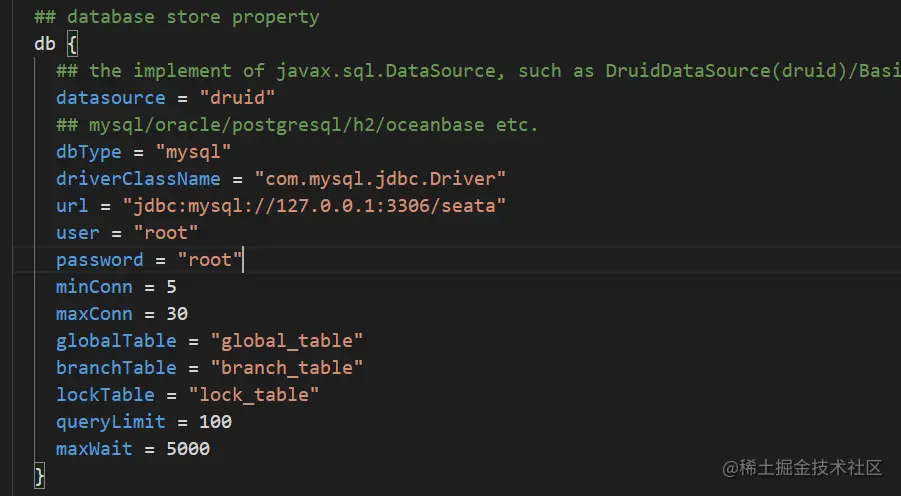Click the minConn value 5
Image resolution: width=901 pixels, height=496 pixels.
(171, 287)
